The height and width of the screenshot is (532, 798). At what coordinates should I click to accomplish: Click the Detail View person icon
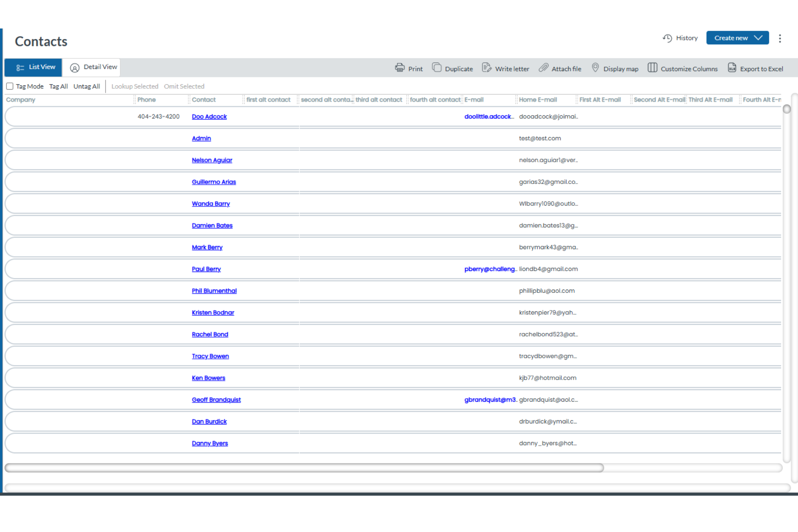point(75,67)
